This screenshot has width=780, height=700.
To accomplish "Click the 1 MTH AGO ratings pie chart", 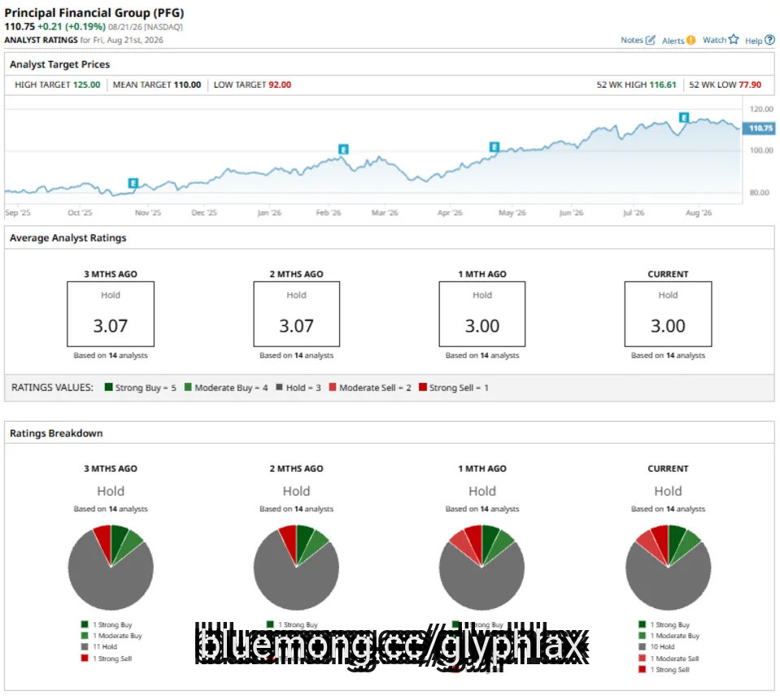I will click(x=482, y=567).
